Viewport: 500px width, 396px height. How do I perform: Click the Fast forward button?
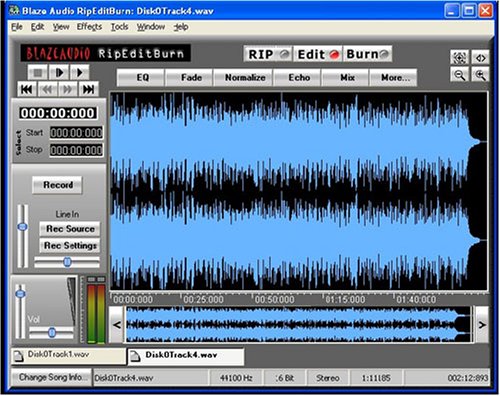pyautogui.click(x=67, y=89)
